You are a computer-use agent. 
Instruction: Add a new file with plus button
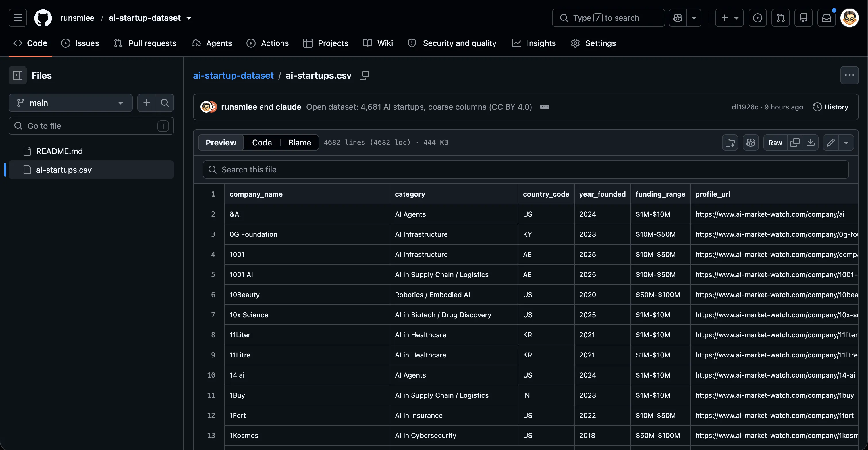(x=146, y=103)
